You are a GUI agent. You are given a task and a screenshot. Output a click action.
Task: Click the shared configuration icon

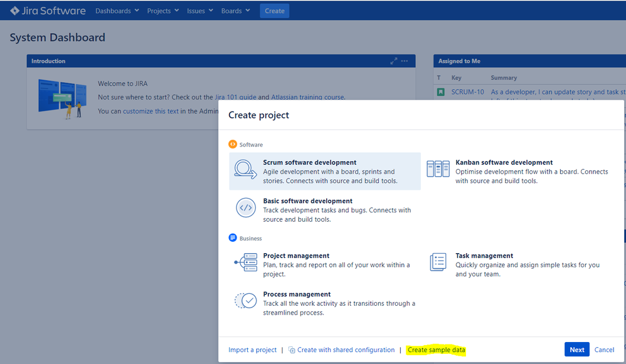point(292,350)
